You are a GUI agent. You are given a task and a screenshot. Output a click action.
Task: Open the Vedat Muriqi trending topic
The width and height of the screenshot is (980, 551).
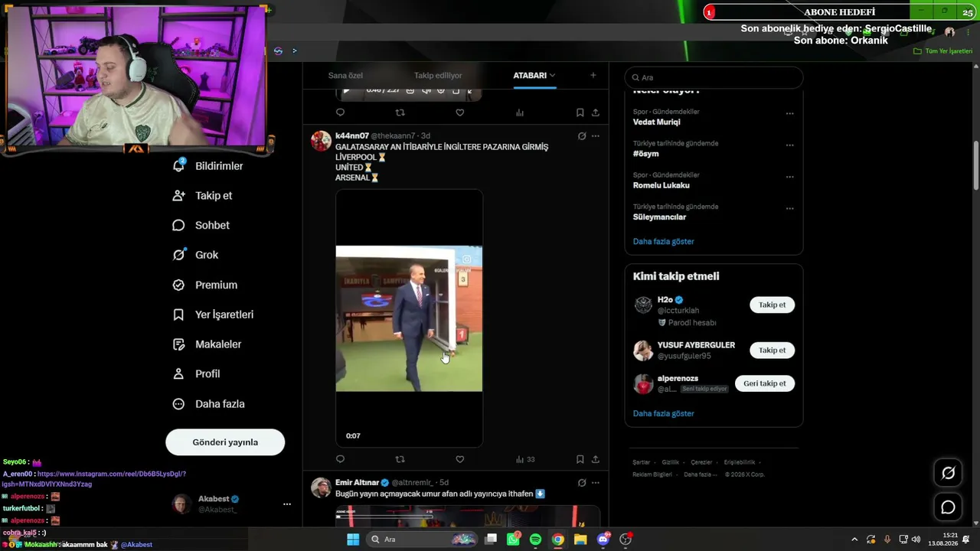pos(656,122)
